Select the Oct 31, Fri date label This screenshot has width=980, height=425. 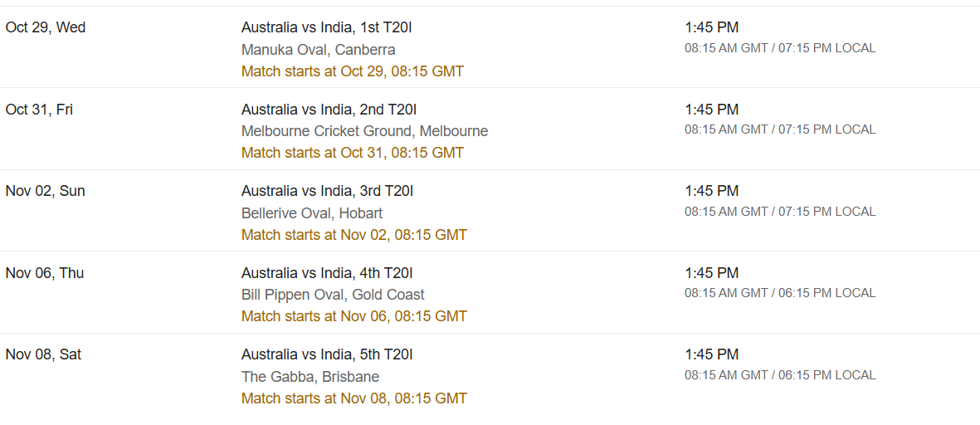pyautogui.click(x=39, y=110)
